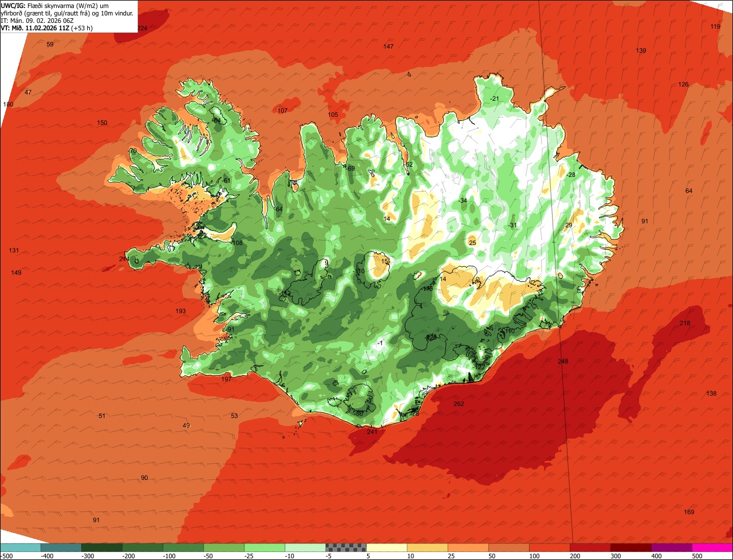Click the value 149 at the western edge
The height and width of the screenshot is (560, 733).
16,273
